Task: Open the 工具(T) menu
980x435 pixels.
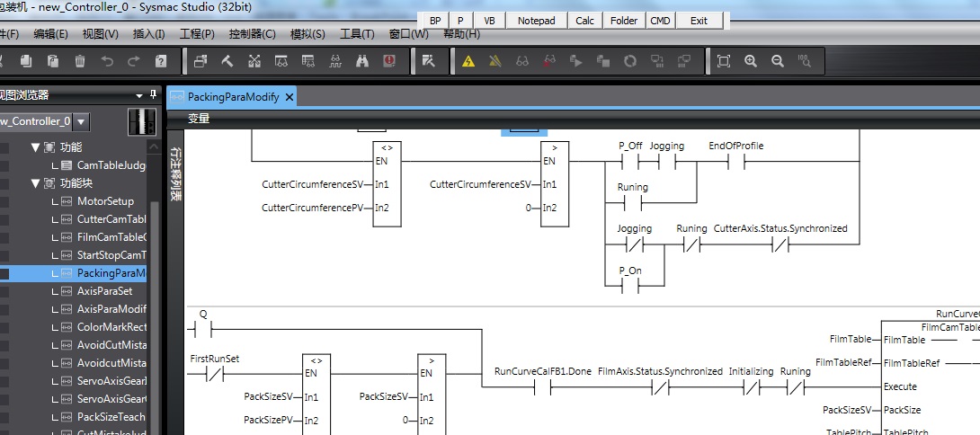Action: 357,34
